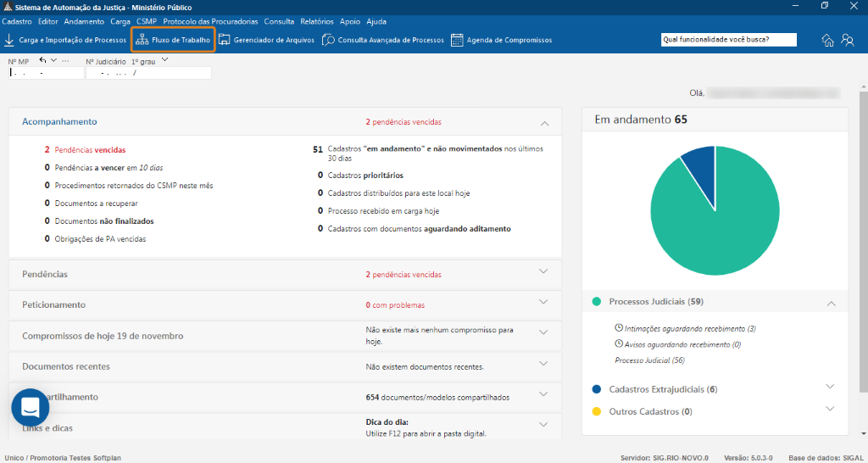Open the Ajuda menu
Screen dimensions: 868x463
(376, 21)
